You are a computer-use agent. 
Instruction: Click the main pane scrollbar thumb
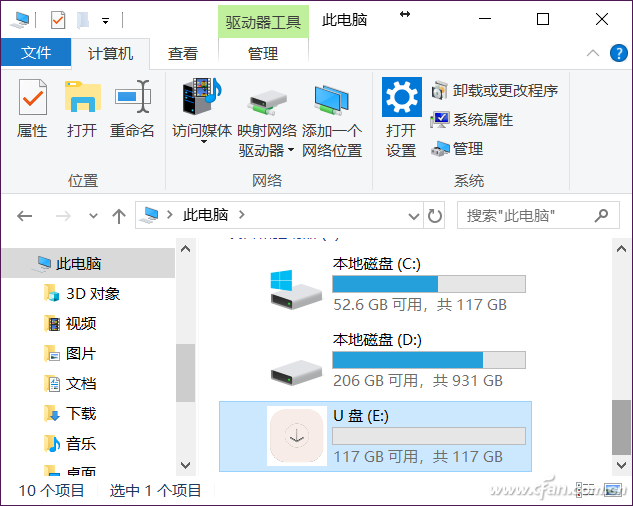coord(621,427)
